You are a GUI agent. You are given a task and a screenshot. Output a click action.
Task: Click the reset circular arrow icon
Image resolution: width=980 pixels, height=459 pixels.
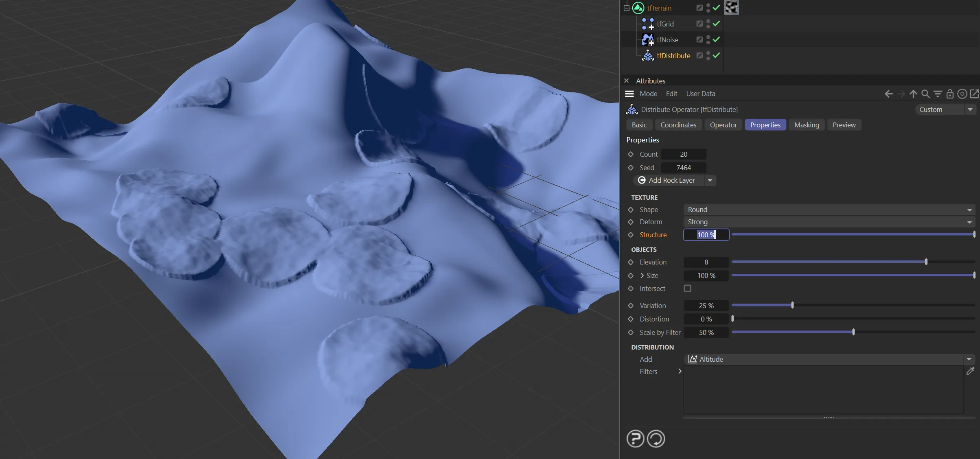(656, 439)
